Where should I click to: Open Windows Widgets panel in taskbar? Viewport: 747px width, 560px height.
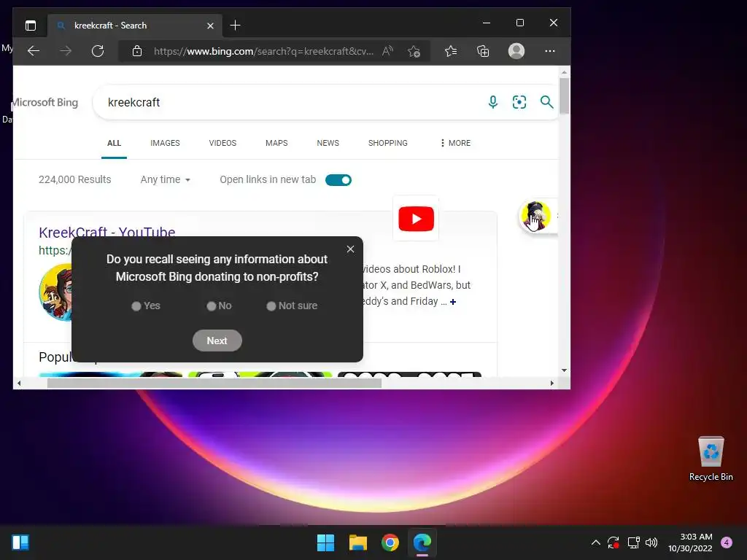coord(20,542)
